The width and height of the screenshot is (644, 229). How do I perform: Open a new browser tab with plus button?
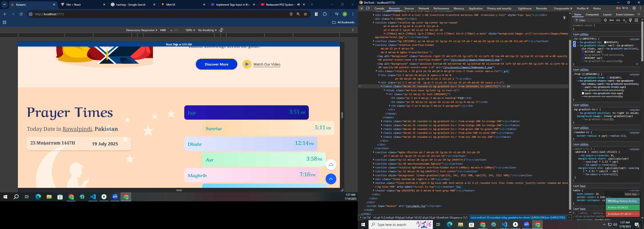312,4
